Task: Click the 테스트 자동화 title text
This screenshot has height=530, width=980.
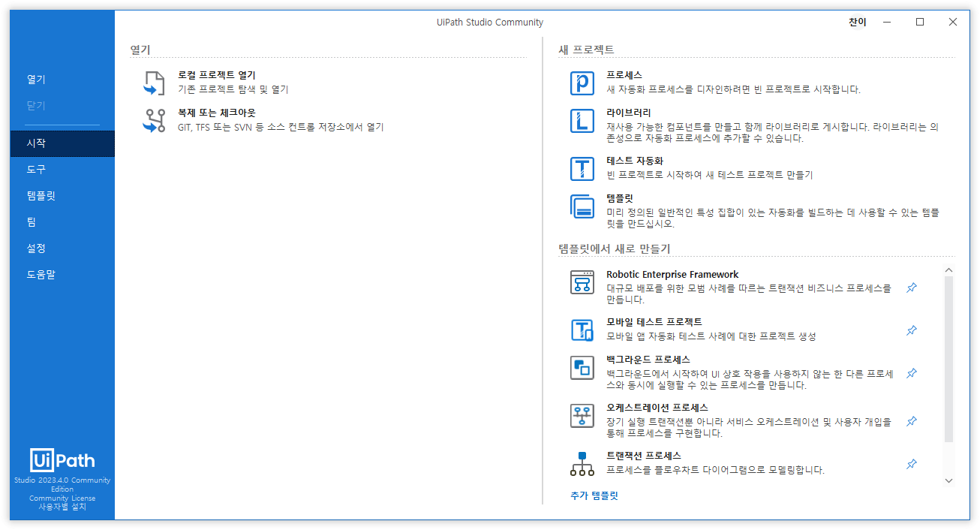Action: (635, 161)
